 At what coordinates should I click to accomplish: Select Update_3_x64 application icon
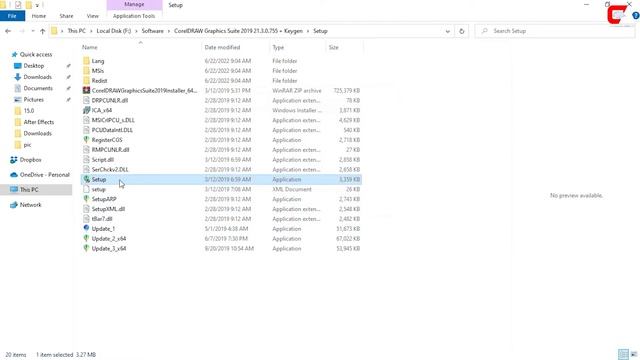[x=86, y=249]
